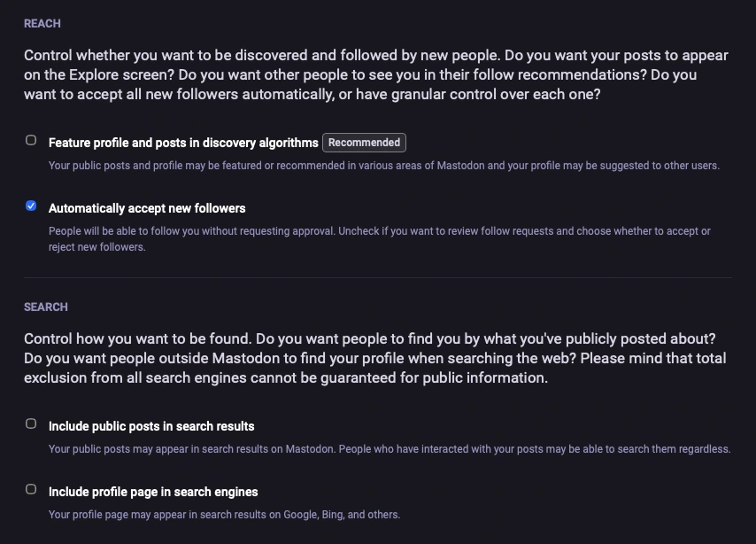Click the REACH section heading

42,23
